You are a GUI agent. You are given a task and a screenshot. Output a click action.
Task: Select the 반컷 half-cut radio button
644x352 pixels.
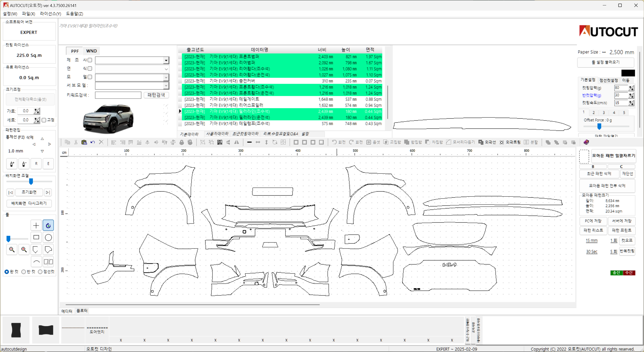coord(24,272)
